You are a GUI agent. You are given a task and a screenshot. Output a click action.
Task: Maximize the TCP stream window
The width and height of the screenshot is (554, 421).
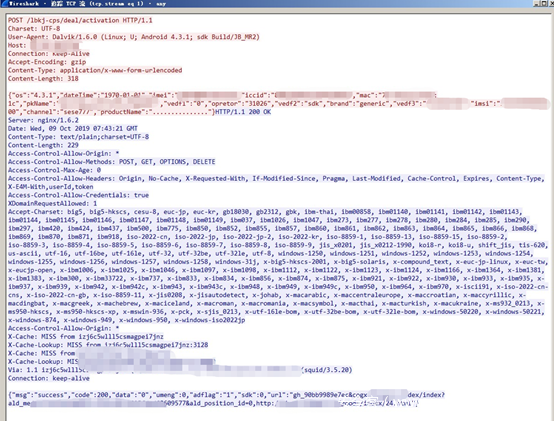click(x=543, y=4)
